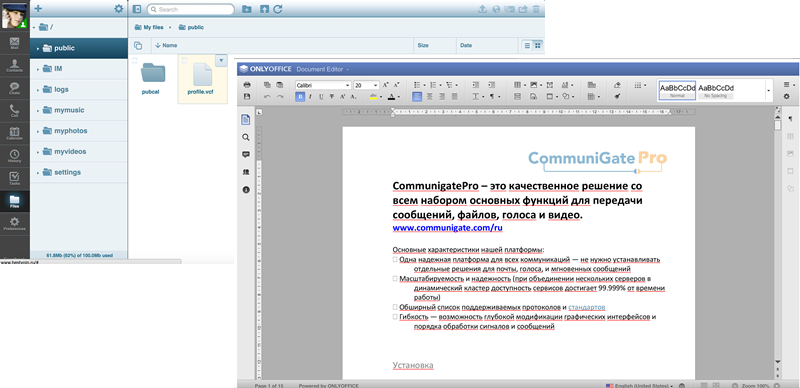The image size is (800, 388).
Task: Open the font size 20 dropdown
Action: [x=376, y=85]
